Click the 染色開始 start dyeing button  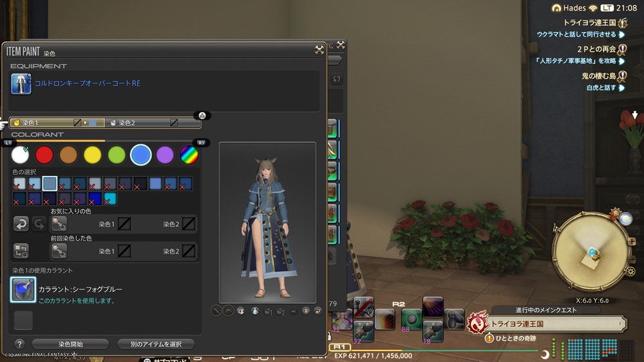(x=70, y=344)
